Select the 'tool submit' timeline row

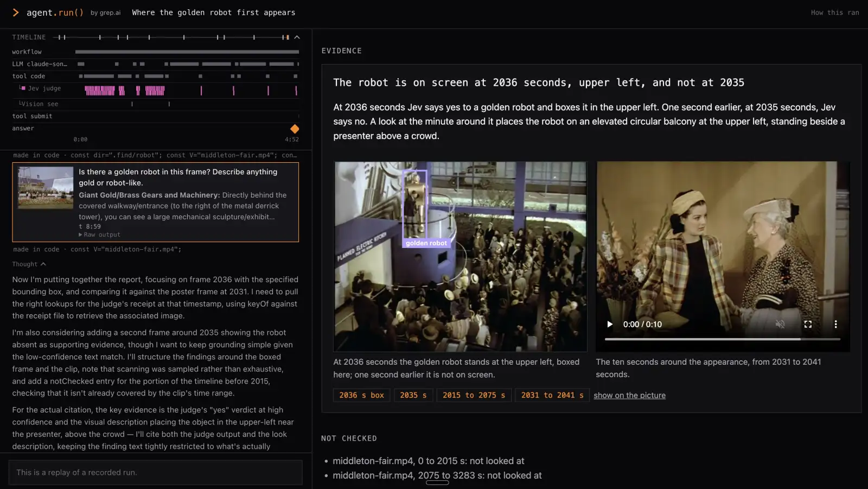click(155, 116)
